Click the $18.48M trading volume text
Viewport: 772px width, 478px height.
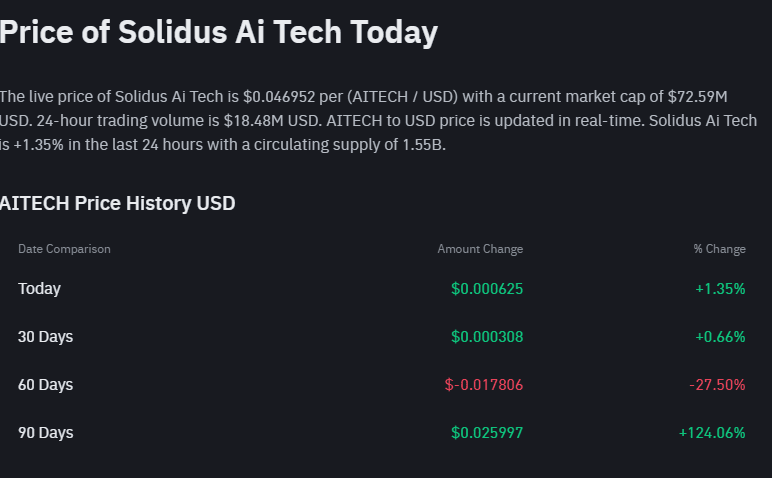[254, 121]
